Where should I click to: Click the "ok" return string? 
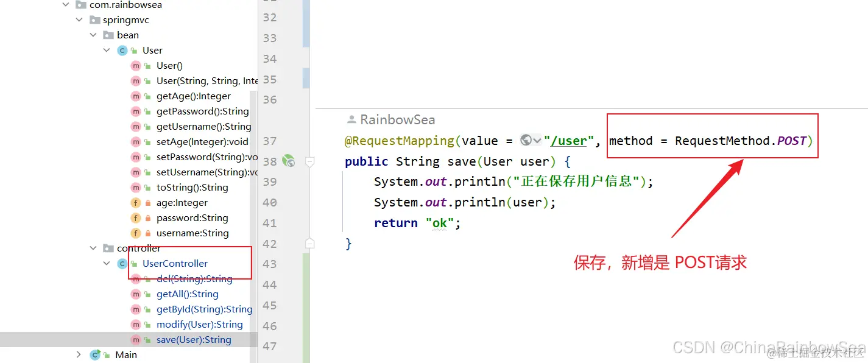click(440, 223)
